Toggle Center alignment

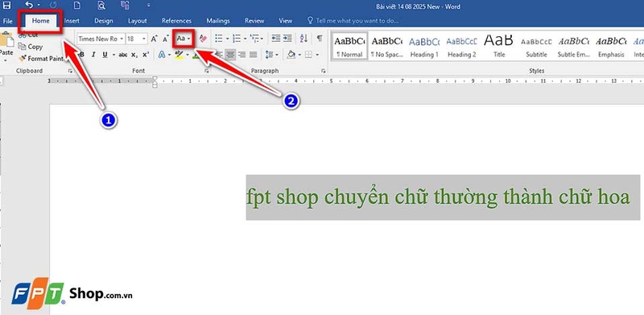pyautogui.click(x=230, y=54)
